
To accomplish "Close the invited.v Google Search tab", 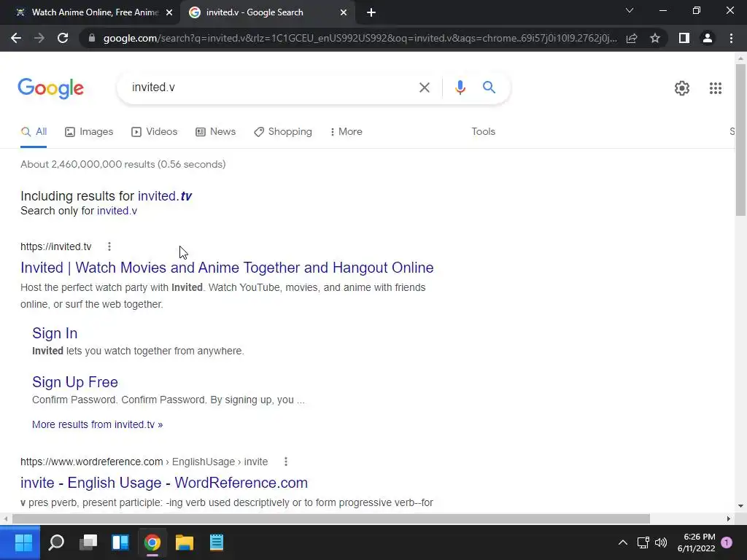I will click(344, 12).
